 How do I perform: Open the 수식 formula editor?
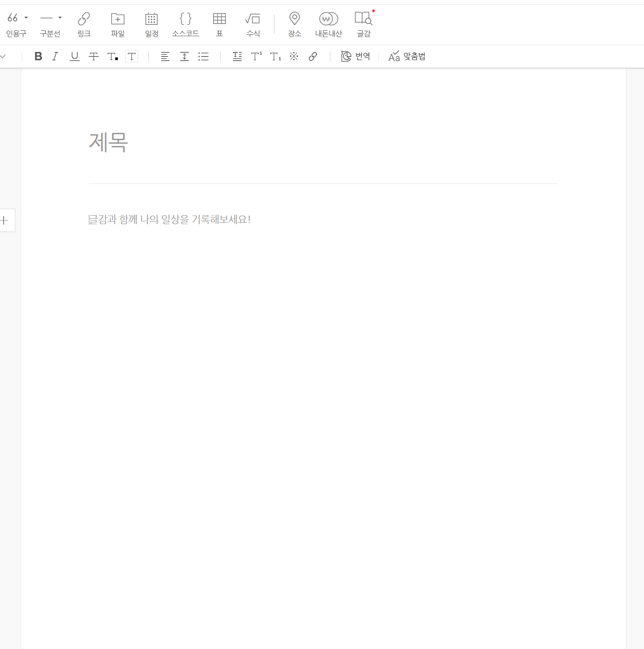point(253,24)
